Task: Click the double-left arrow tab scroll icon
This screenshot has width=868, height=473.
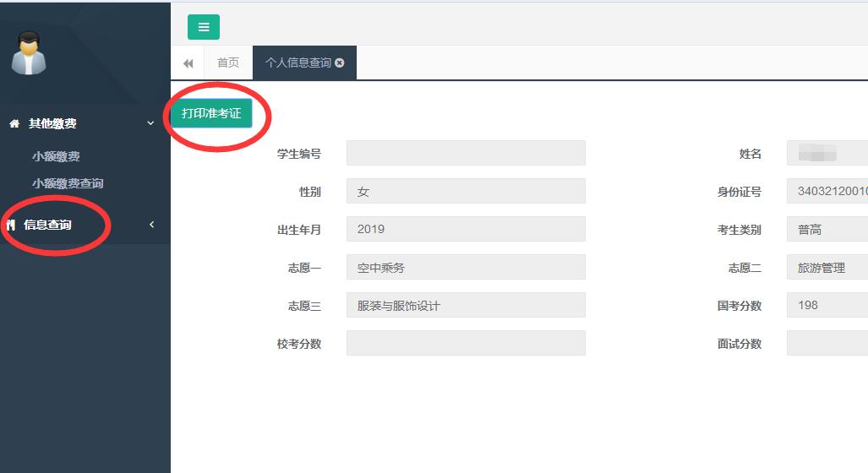Action: [x=188, y=63]
